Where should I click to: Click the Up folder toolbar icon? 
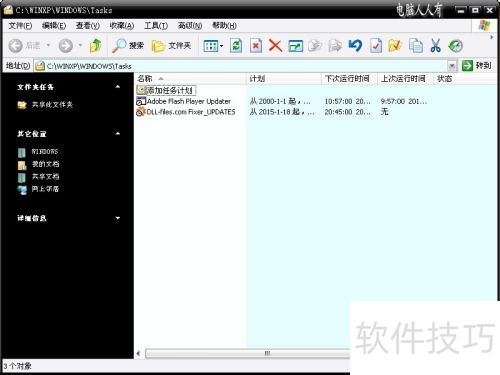pyautogui.click(x=96, y=46)
